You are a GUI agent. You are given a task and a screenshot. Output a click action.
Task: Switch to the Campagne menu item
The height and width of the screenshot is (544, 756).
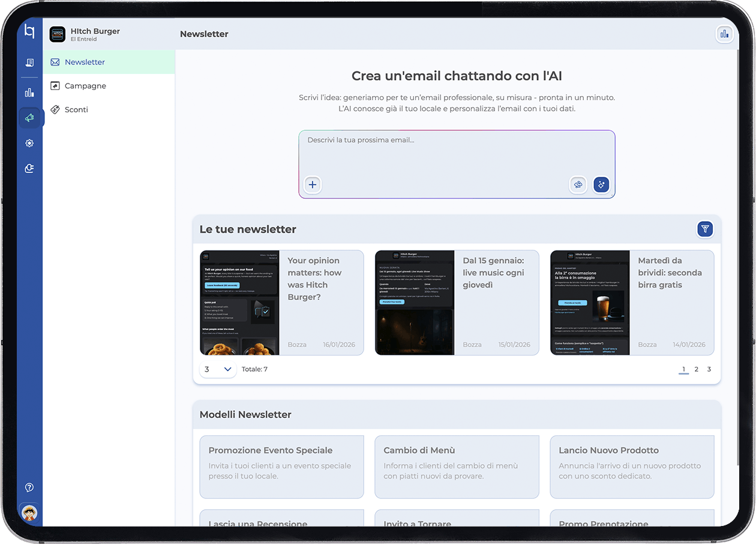click(85, 86)
